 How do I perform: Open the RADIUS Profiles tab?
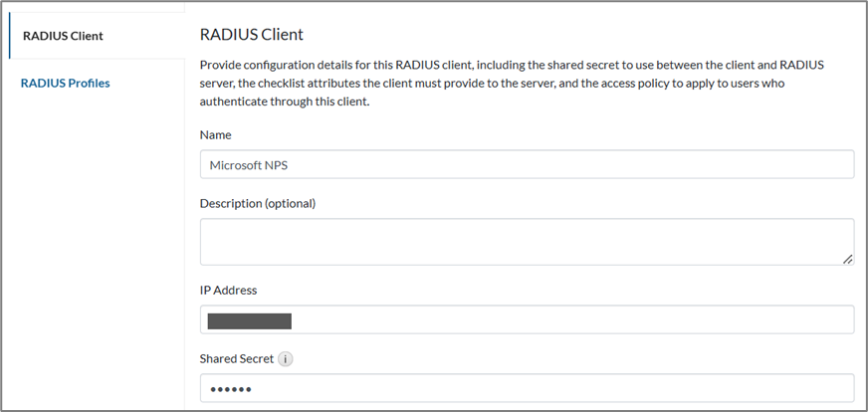click(x=66, y=83)
